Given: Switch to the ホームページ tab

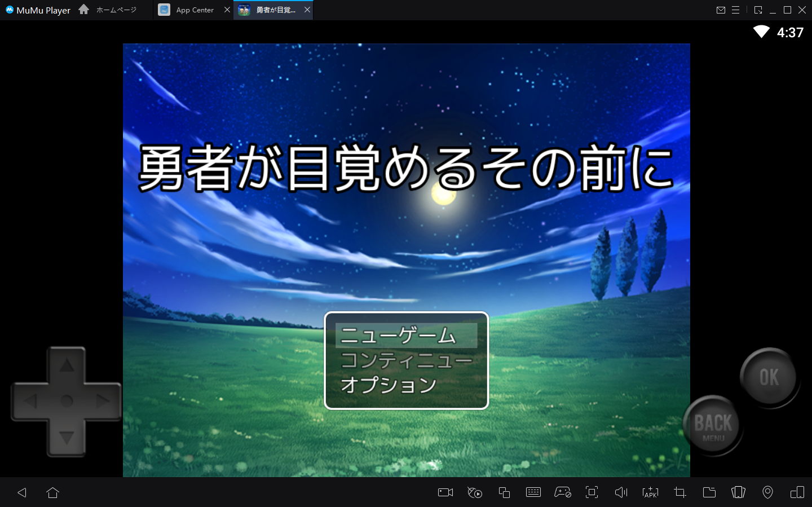Looking at the screenshot, I should pyautogui.click(x=116, y=10).
